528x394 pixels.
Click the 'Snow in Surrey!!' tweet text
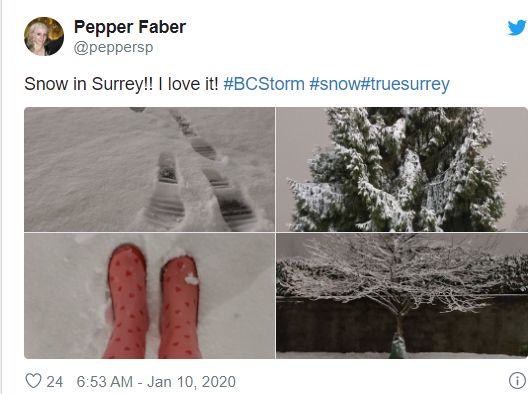point(89,84)
